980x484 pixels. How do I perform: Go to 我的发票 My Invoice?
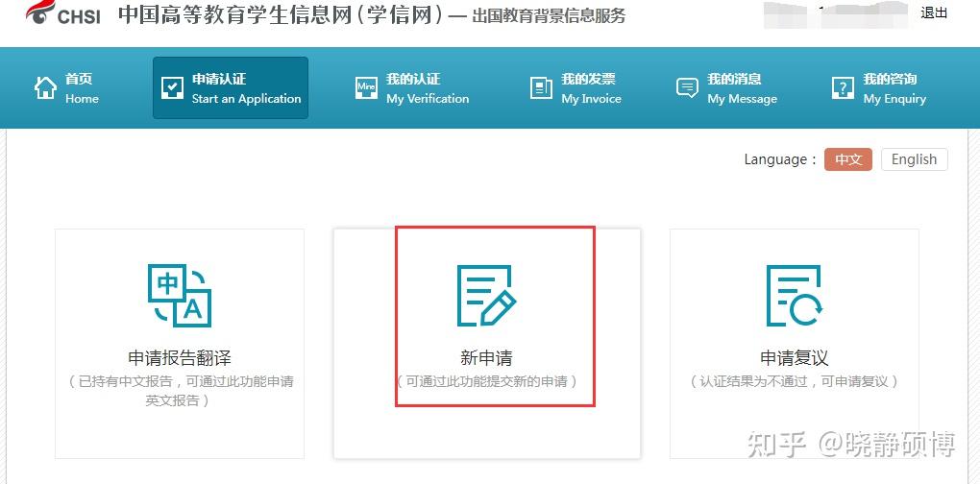click(576, 88)
